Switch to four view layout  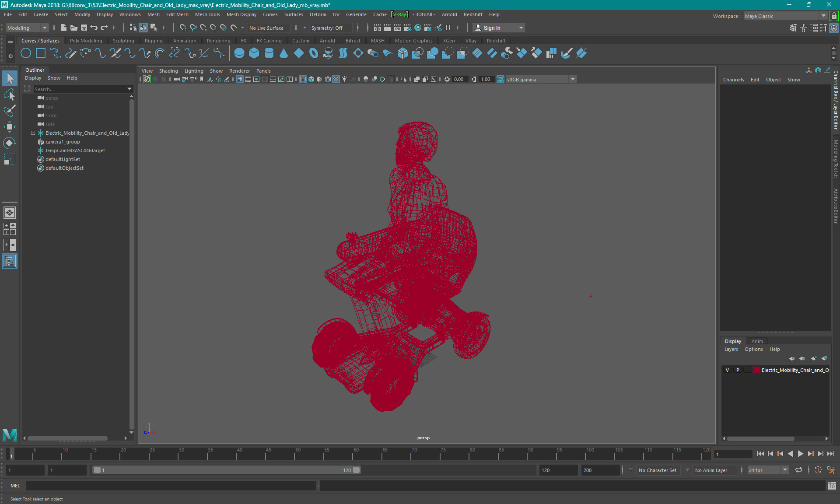point(10,229)
